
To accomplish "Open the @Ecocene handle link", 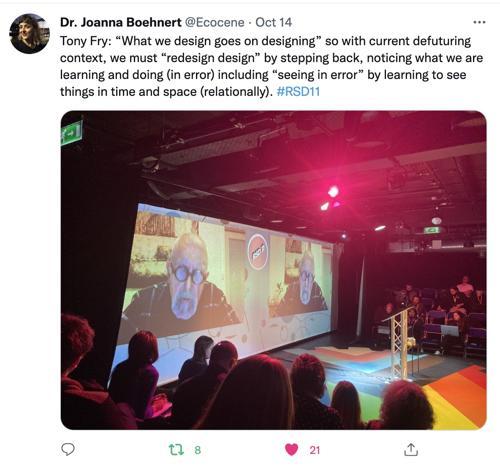I will (214, 22).
